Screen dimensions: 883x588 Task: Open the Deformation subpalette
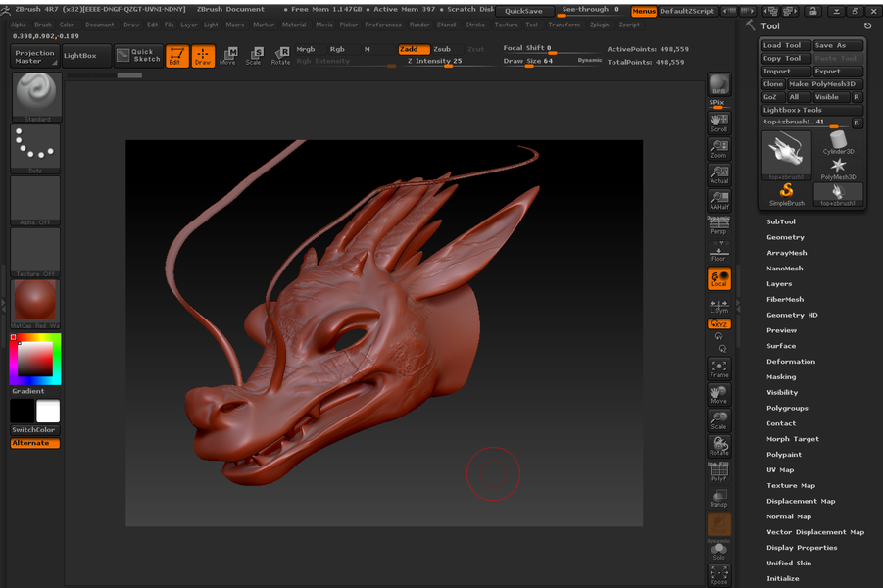click(790, 362)
